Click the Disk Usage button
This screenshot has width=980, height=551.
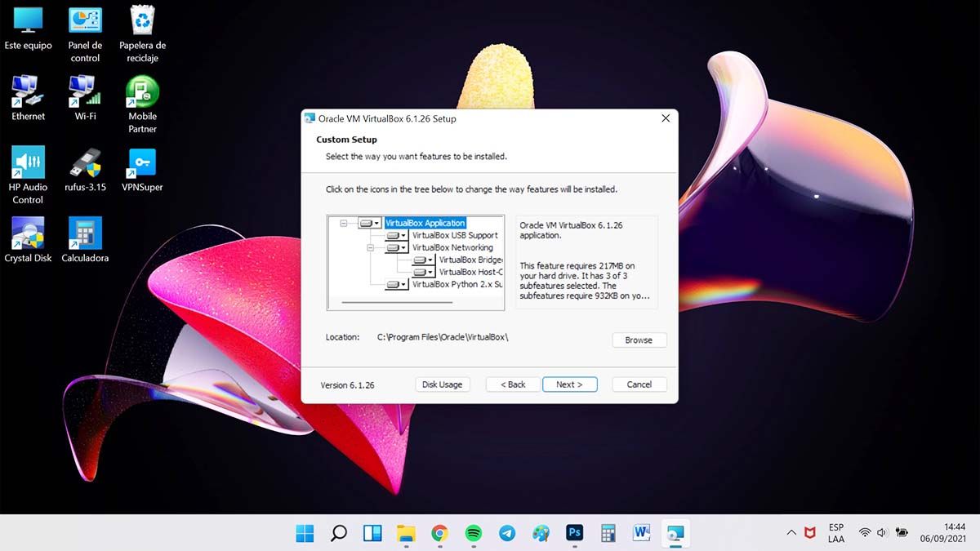tap(442, 384)
